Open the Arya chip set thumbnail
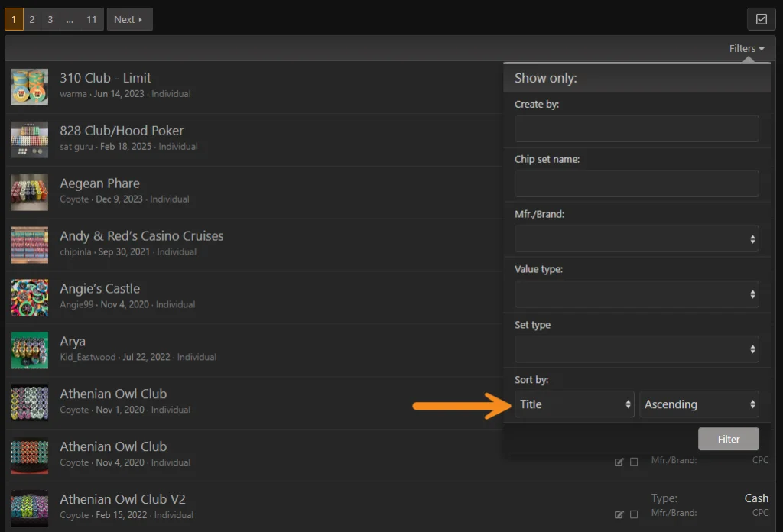783x532 pixels. (30, 350)
